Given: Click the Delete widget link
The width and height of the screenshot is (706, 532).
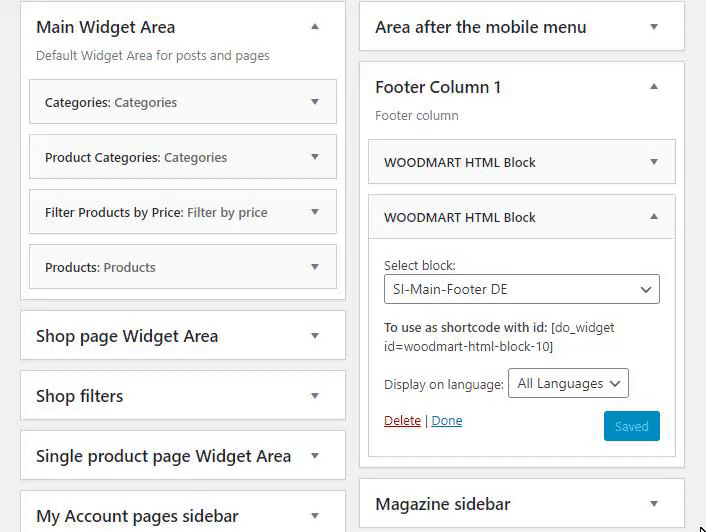Looking at the screenshot, I should (x=402, y=421).
